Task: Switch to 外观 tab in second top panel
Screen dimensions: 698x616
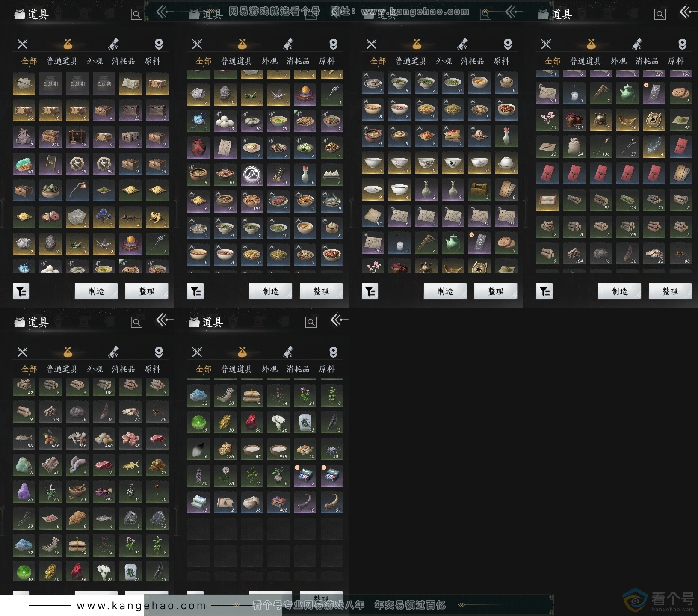Action: click(x=269, y=61)
